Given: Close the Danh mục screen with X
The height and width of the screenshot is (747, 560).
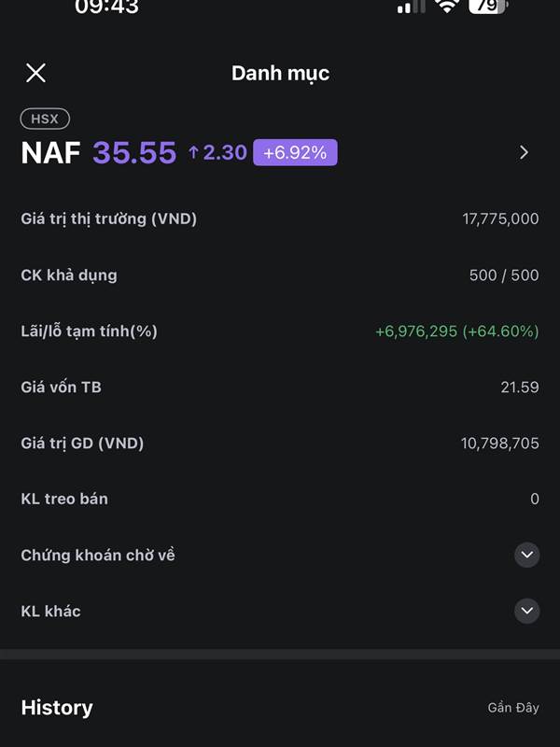Looking at the screenshot, I should pyautogui.click(x=35, y=73).
